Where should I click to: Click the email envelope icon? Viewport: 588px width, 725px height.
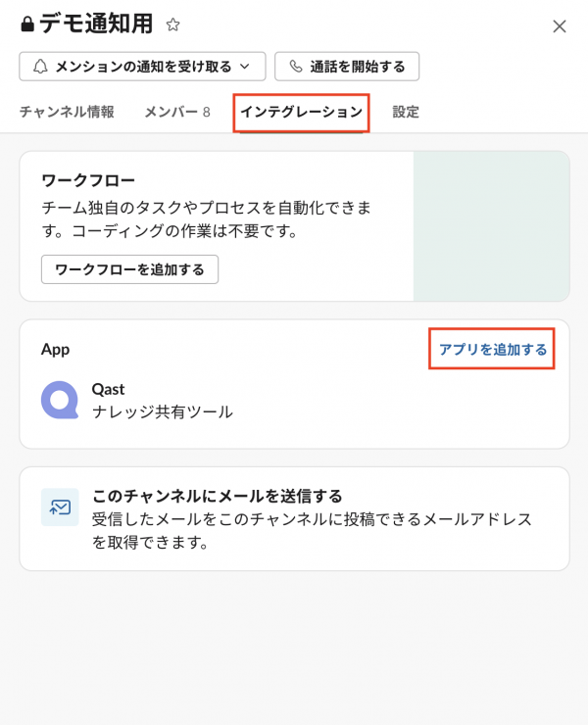point(60,507)
